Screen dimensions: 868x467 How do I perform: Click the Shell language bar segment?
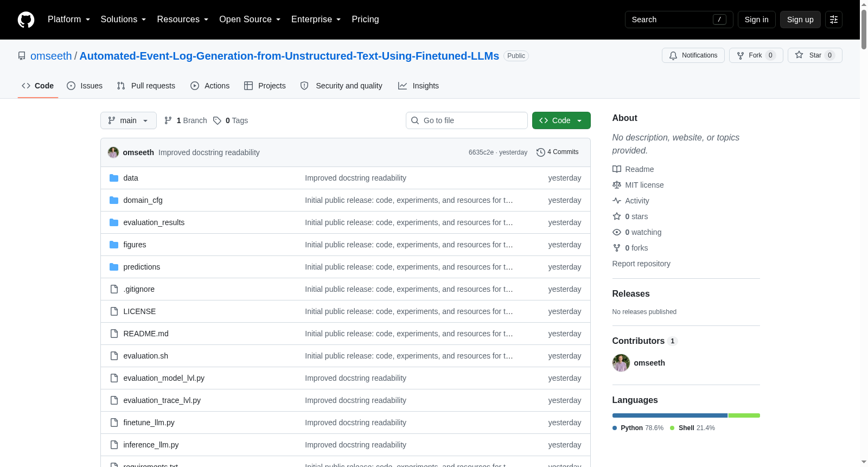[x=744, y=415]
